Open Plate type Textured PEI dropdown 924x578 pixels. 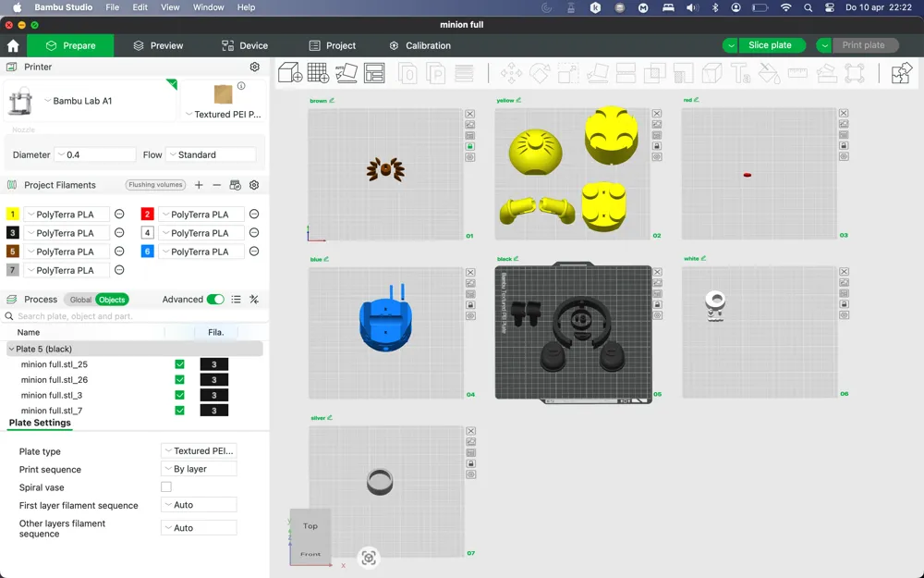200,450
